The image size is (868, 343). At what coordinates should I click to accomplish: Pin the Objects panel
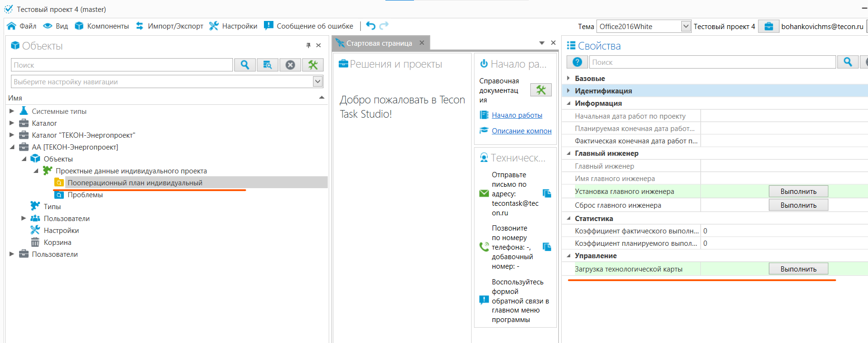tap(308, 45)
